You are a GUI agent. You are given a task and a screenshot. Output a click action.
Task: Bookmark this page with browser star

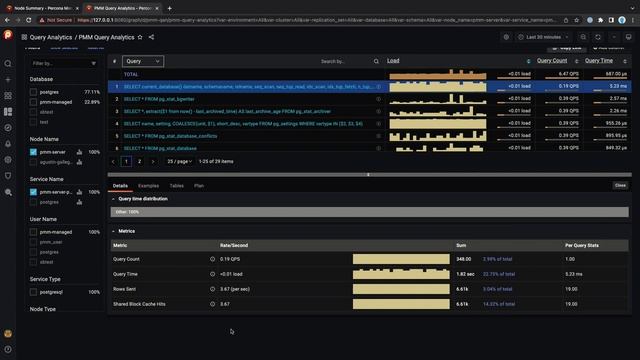click(576, 20)
